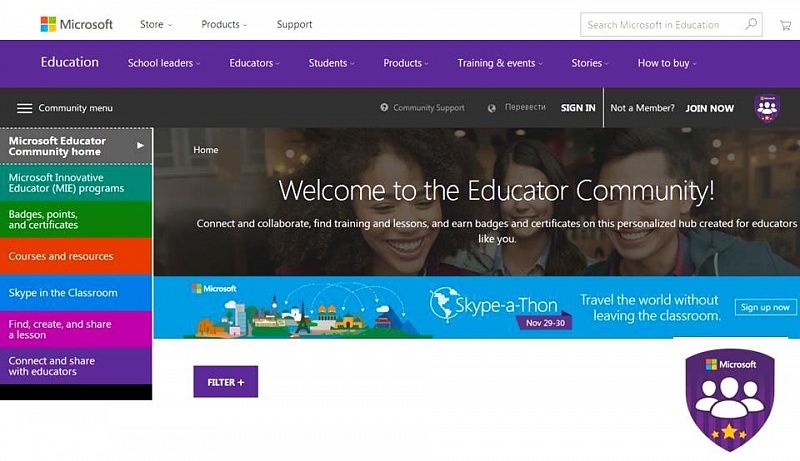
Task: Expand the Store dropdown
Action: coord(156,24)
